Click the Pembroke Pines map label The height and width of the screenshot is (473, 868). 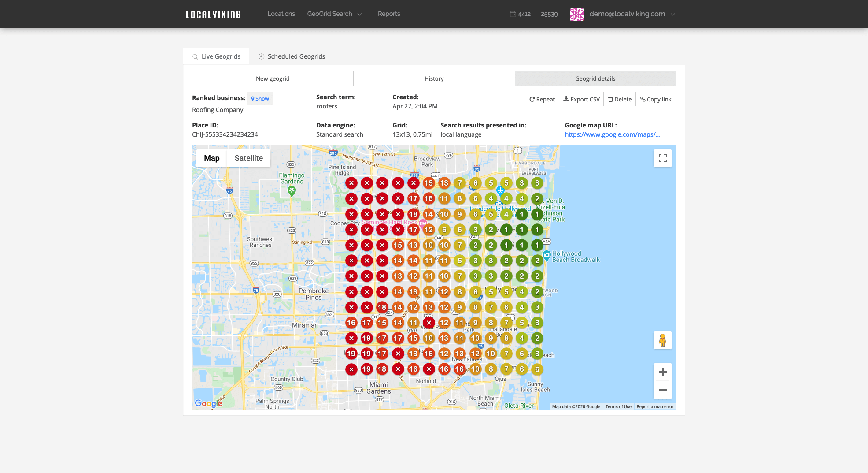tap(314, 294)
